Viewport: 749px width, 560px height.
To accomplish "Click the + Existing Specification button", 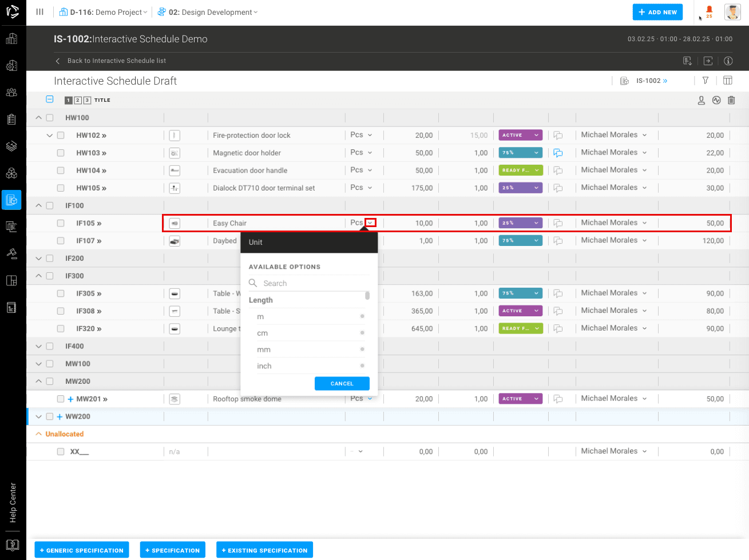I will (264, 550).
